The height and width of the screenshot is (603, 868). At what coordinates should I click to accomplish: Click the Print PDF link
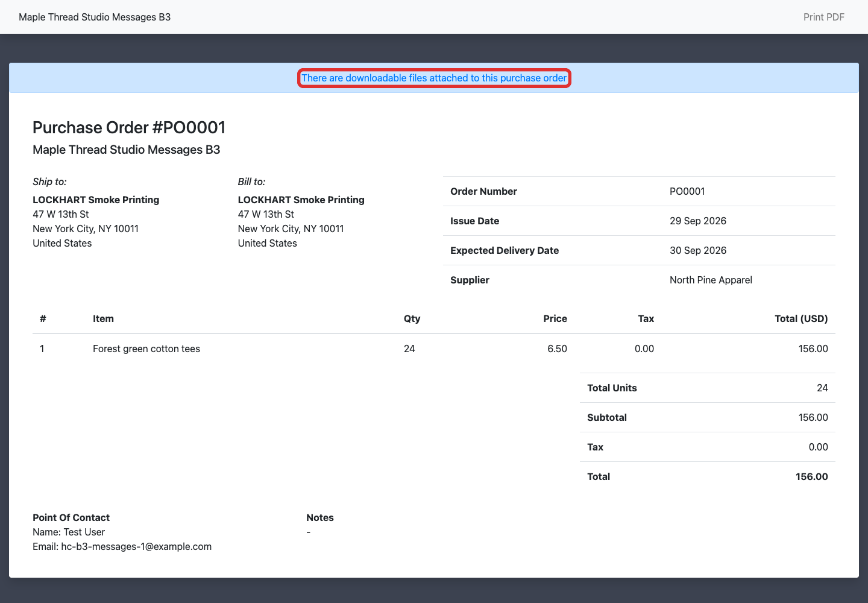pos(823,17)
